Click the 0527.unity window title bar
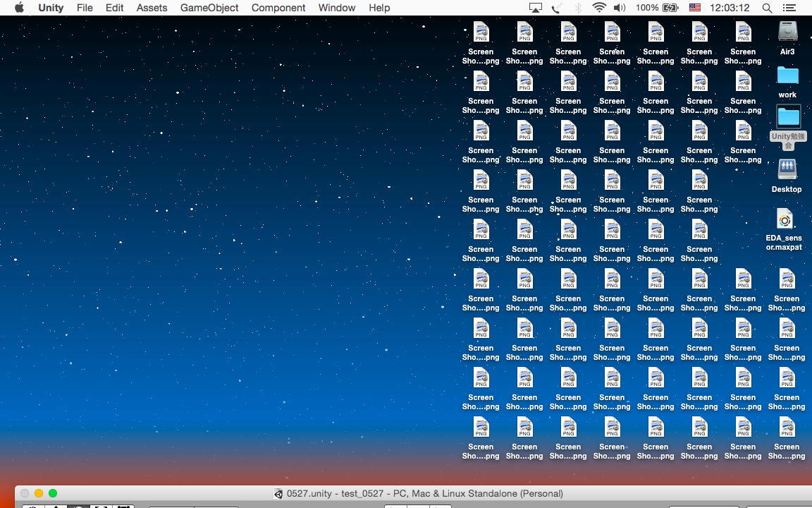Image resolution: width=812 pixels, height=508 pixels. point(423,493)
